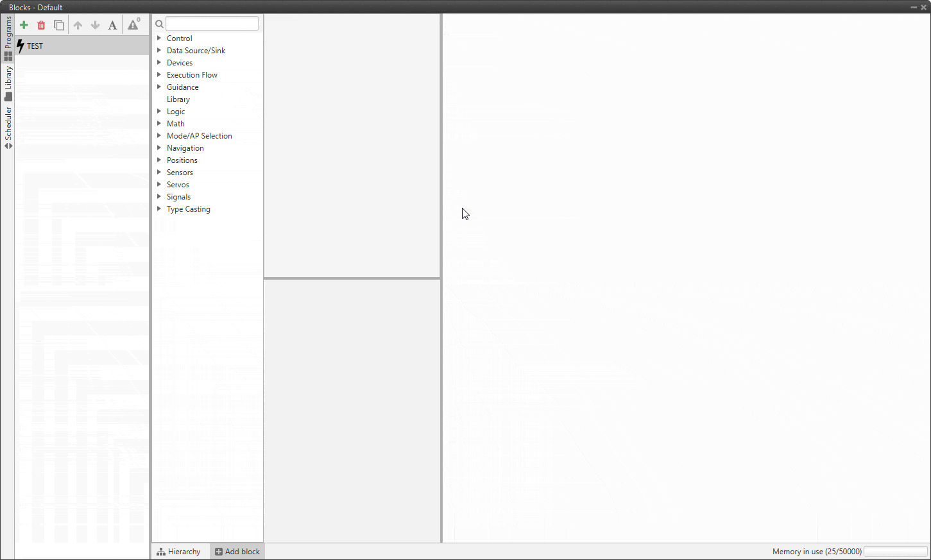The width and height of the screenshot is (931, 560).
Task: Switch to the Library side tab
Action: 8,83
